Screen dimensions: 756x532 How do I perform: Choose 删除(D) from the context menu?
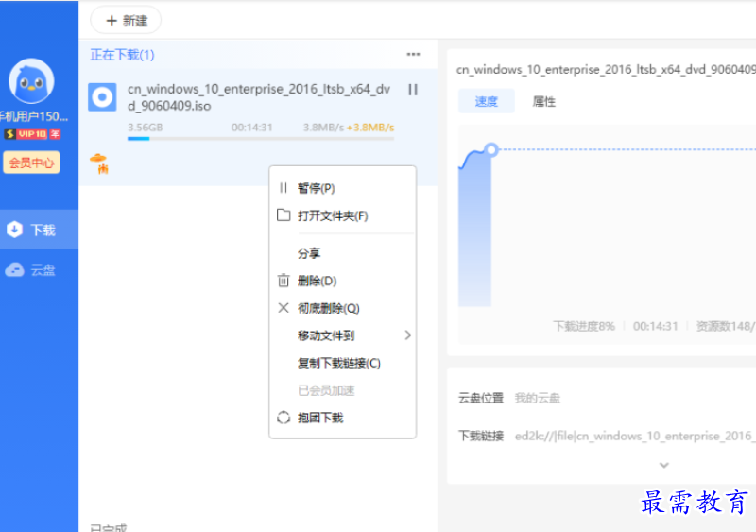343,281
